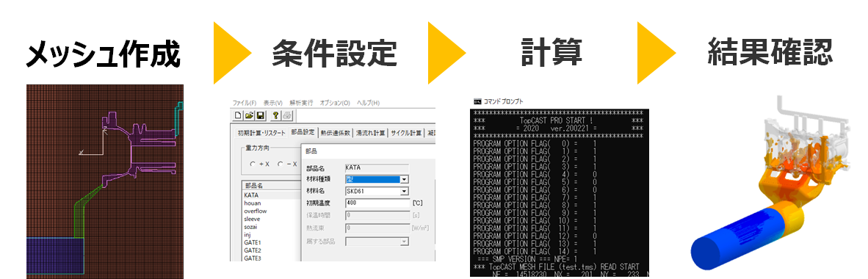Screen dimensions: 868x279
Task: Open the disabled 属する部品 dropdown
Action: pyautogui.click(x=405, y=241)
